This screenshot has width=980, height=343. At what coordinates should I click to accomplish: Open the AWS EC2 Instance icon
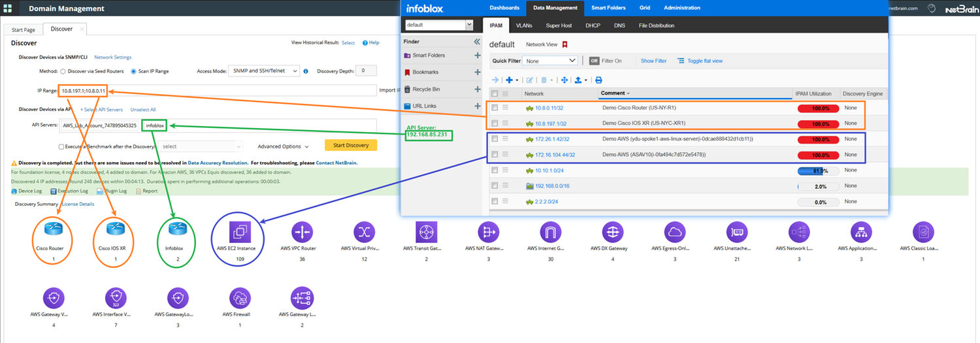coord(240,232)
